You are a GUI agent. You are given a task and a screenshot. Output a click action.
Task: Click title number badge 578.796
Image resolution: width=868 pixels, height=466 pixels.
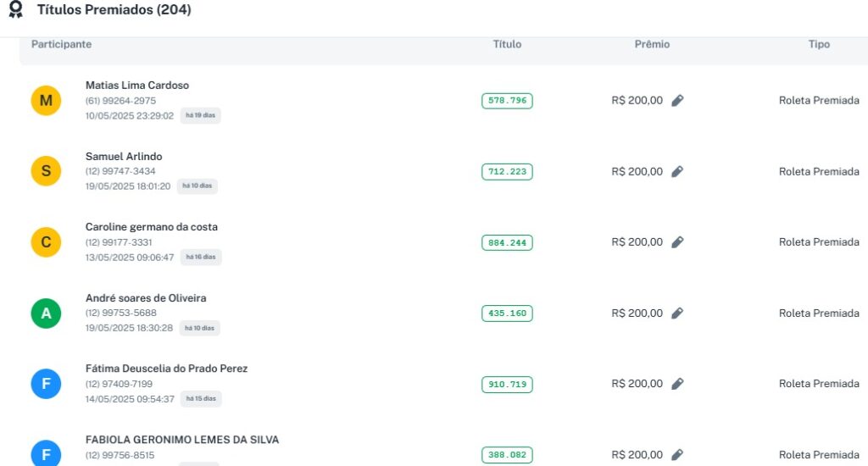tap(507, 101)
